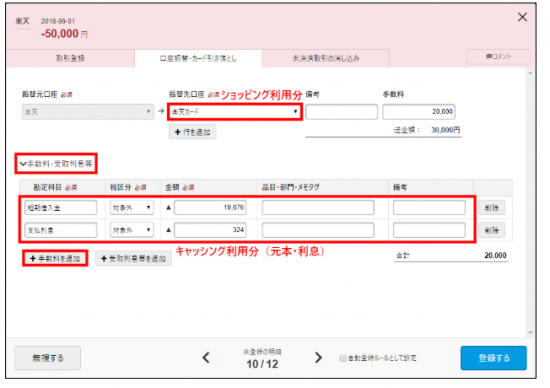Open the コメント button
The image size is (550, 388).
[x=498, y=56]
